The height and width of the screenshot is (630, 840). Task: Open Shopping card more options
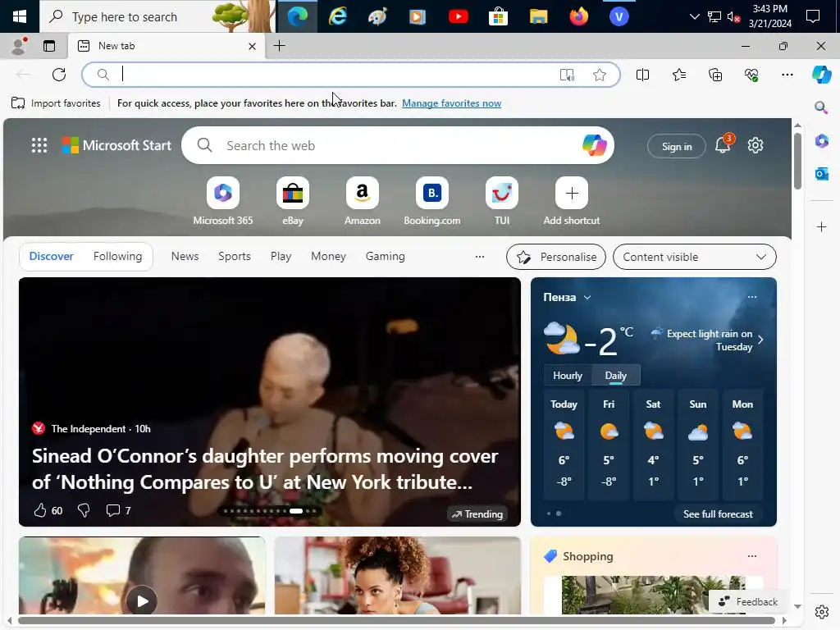pos(752,556)
